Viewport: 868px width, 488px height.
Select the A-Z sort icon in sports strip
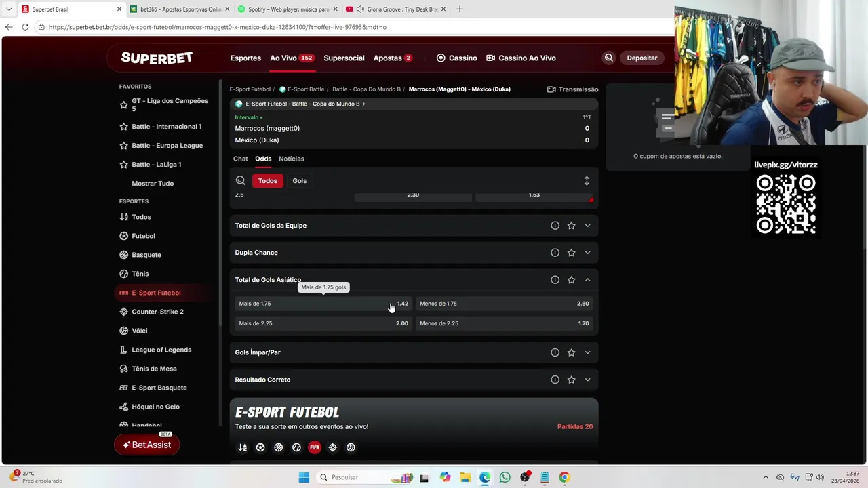point(242,447)
